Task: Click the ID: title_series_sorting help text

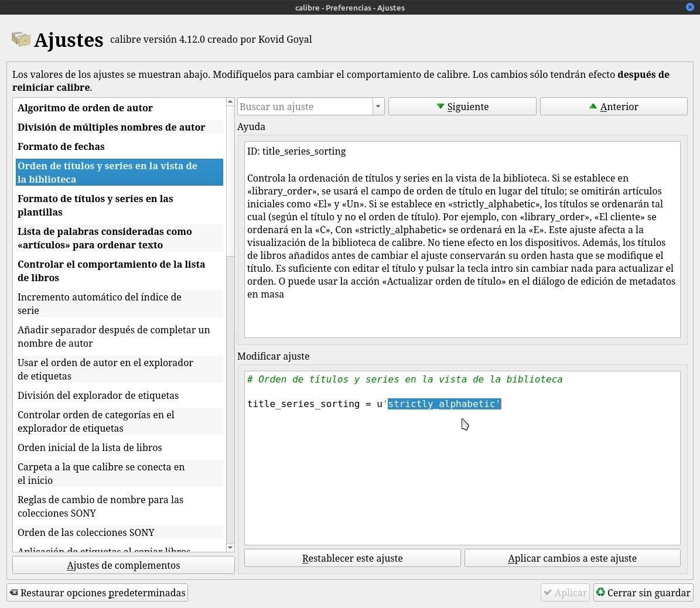Action: (x=296, y=151)
